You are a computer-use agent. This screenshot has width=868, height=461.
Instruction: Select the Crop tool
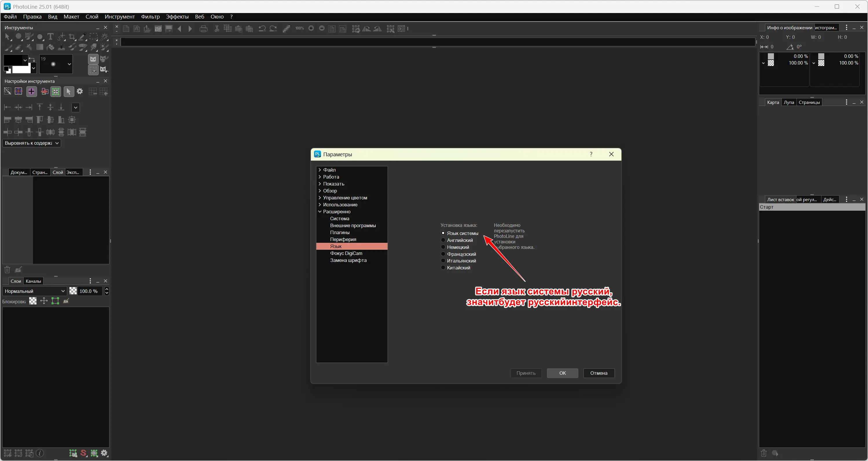[x=72, y=37]
